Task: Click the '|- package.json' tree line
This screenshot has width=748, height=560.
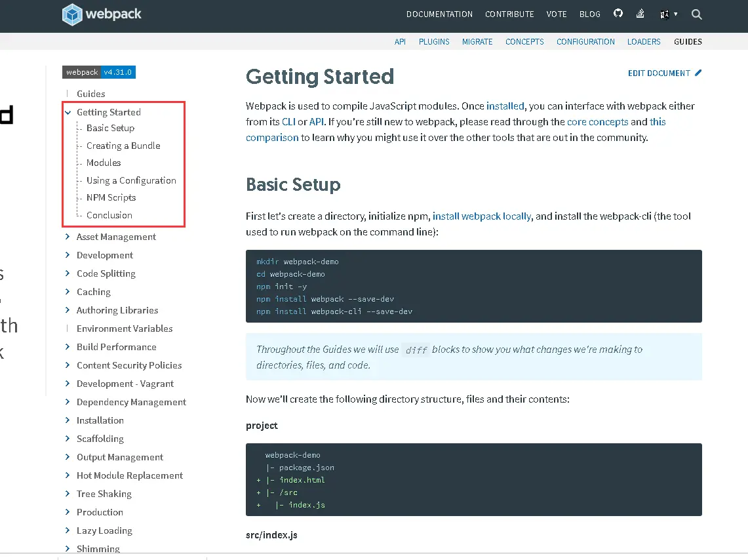Action: (300, 468)
